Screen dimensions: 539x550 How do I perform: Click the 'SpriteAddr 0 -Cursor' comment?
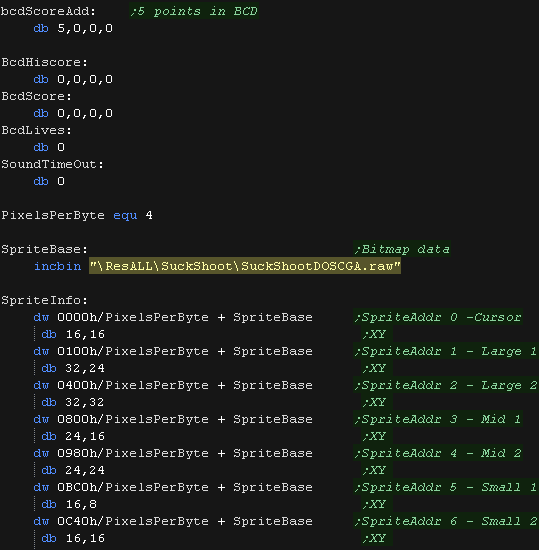coord(438,317)
